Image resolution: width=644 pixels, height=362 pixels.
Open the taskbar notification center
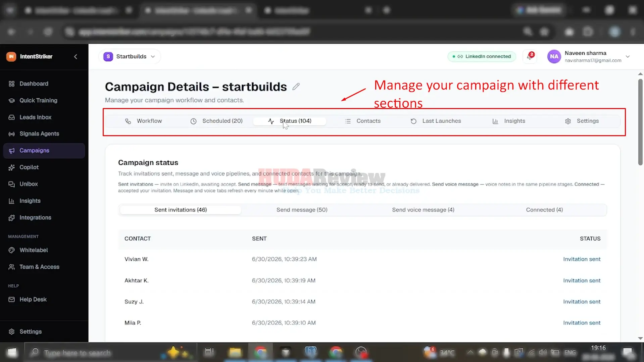(627, 352)
